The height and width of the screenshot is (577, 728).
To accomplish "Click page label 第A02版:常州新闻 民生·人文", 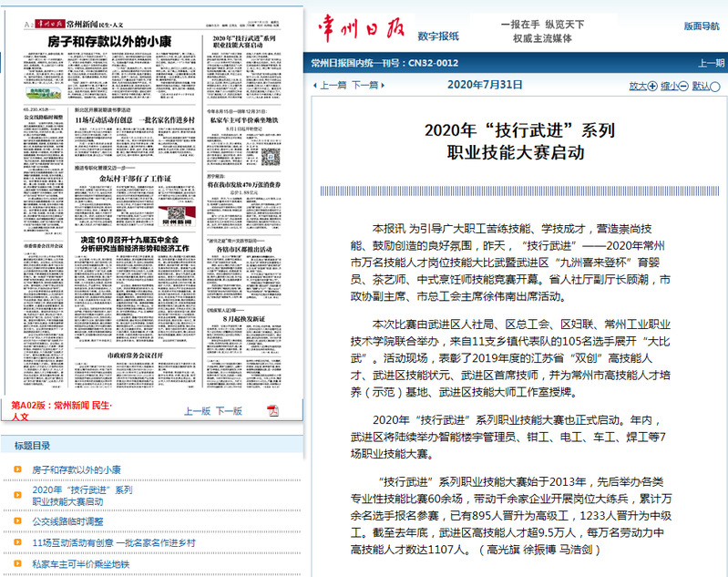I will click(61, 411).
